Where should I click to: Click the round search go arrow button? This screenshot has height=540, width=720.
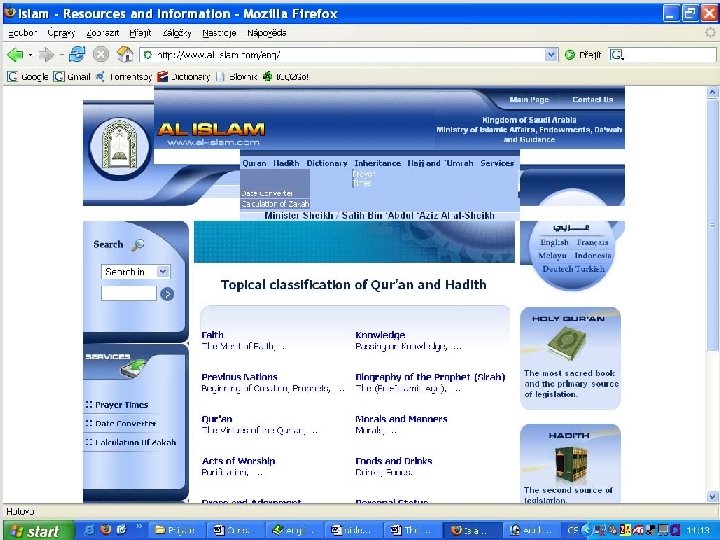[x=167, y=294]
